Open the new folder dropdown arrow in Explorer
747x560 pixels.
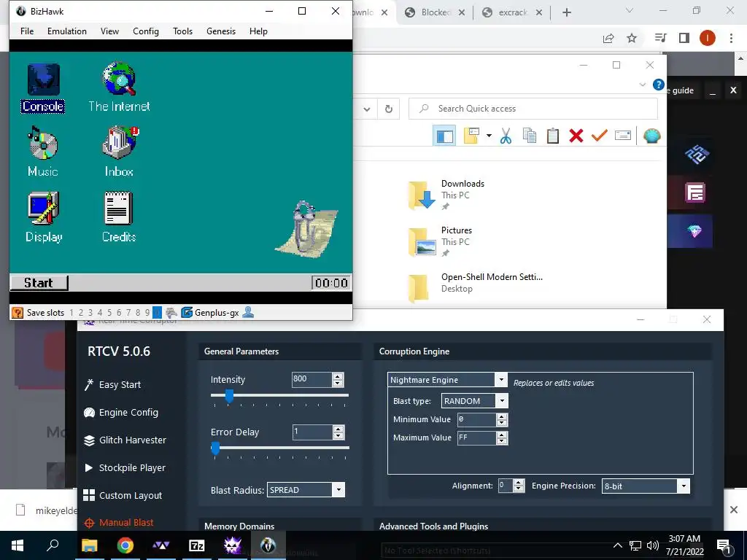coord(489,136)
